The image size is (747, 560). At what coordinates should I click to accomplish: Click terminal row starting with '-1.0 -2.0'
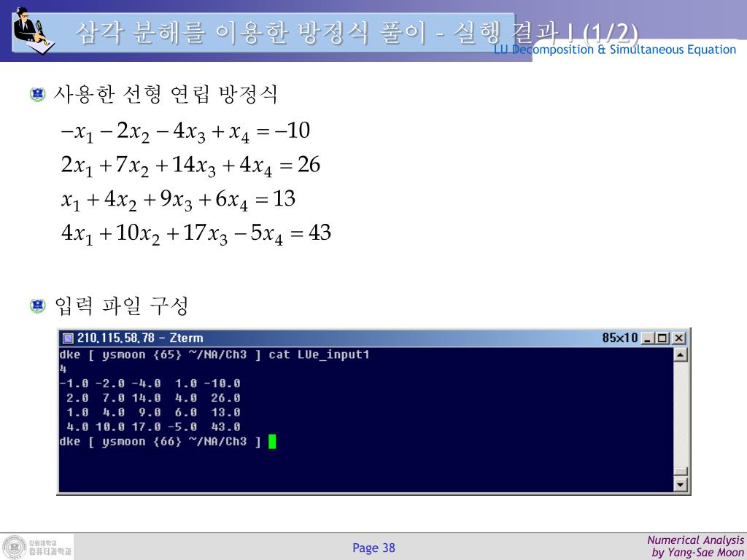[x=150, y=384]
